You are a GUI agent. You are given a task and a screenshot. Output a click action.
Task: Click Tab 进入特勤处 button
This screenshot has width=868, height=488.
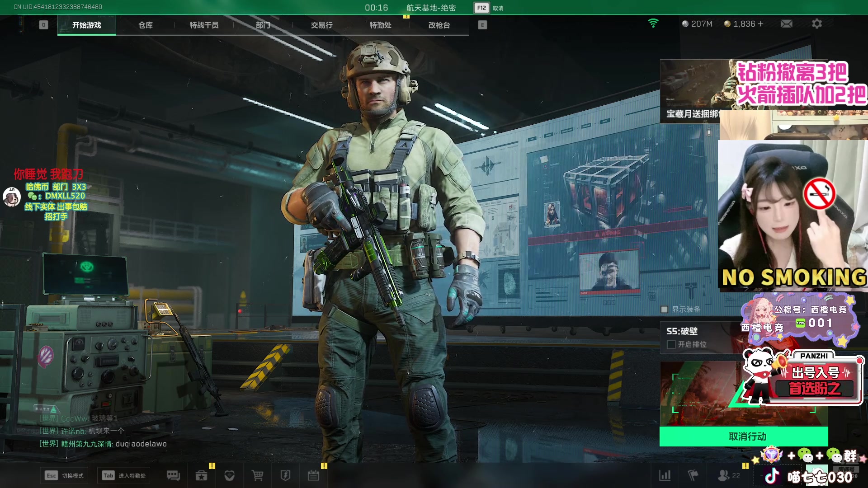click(124, 475)
